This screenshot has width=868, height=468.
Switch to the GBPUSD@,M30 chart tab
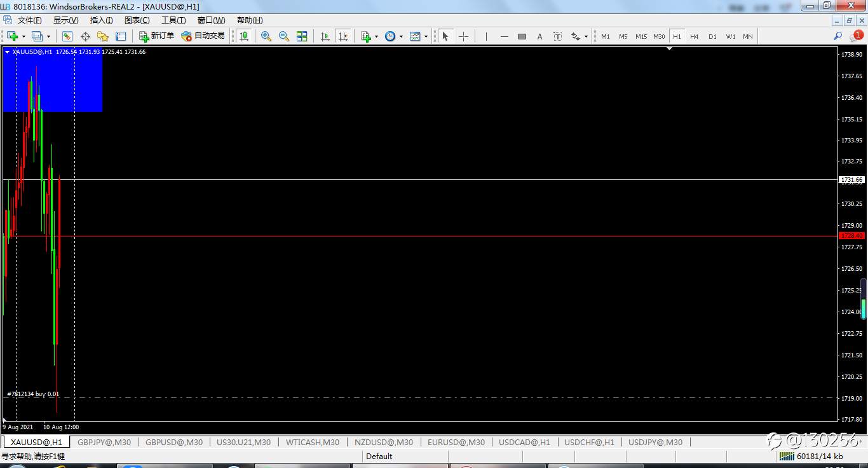[x=174, y=442]
